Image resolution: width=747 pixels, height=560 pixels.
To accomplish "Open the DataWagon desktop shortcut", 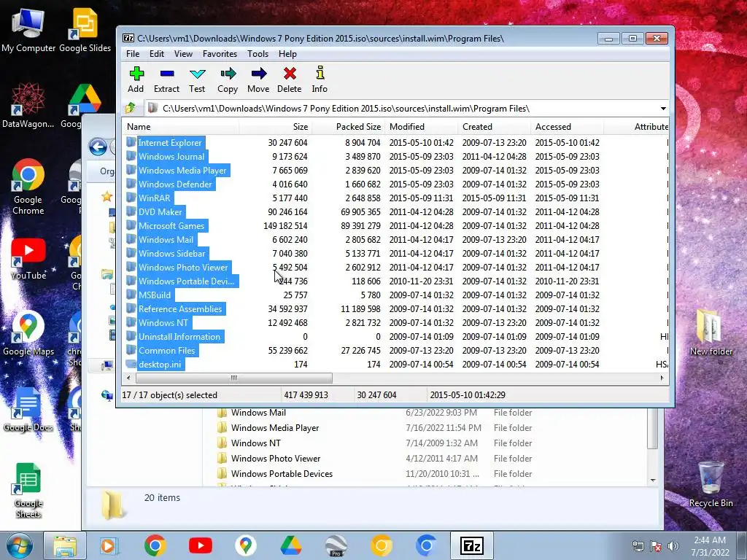I will point(28,106).
